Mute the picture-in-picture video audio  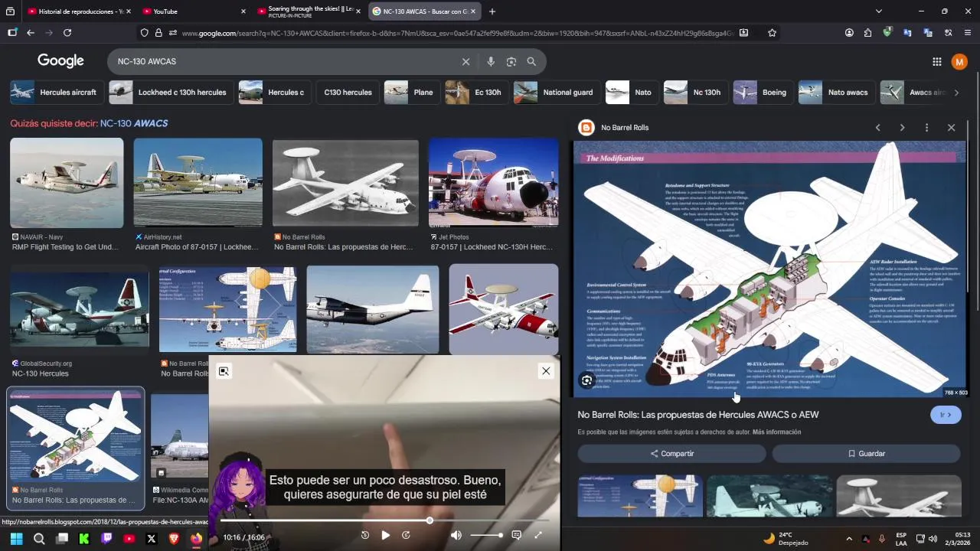(456, 535)
